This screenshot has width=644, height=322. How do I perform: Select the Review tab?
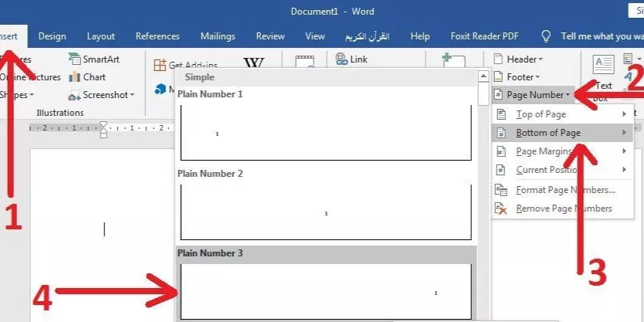point(270,36)
